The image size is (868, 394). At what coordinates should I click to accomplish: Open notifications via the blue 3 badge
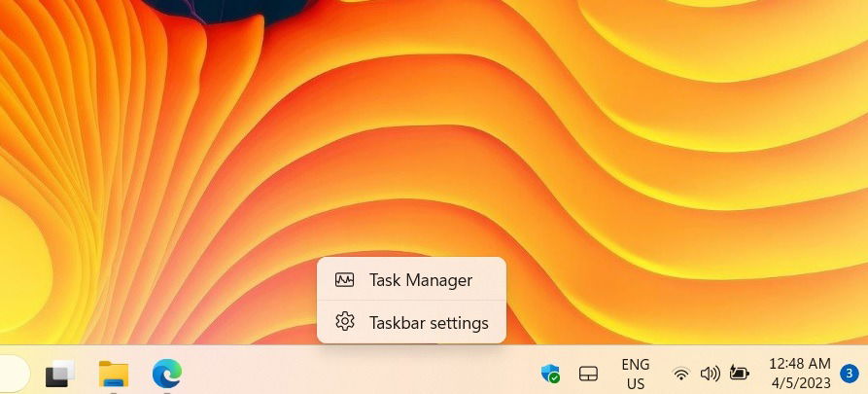pos(850,374)
